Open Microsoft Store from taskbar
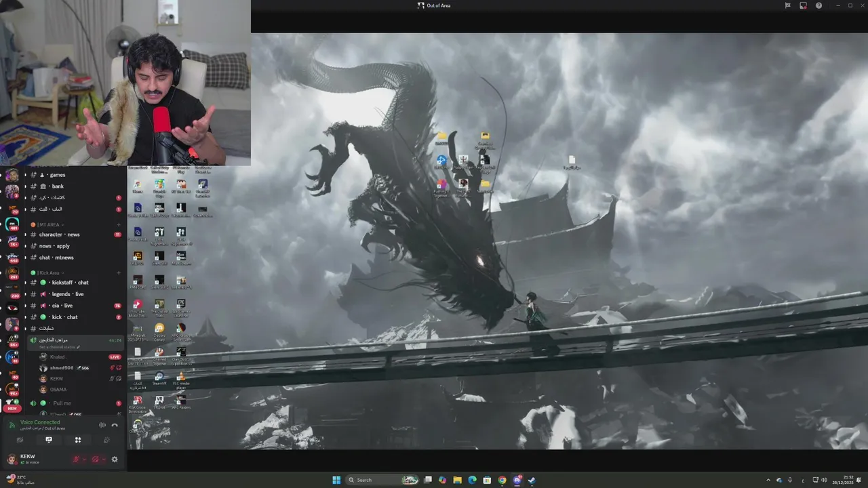This screenshot has width=868, height=488. point(488,480)
